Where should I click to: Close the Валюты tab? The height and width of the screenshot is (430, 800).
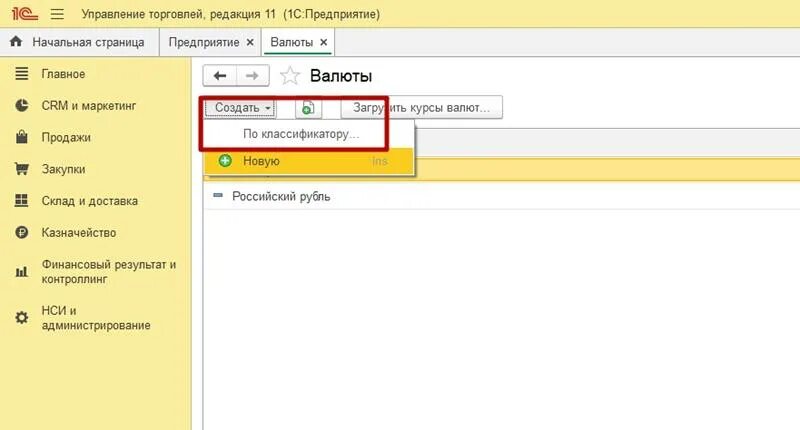[x=323, y=42]
